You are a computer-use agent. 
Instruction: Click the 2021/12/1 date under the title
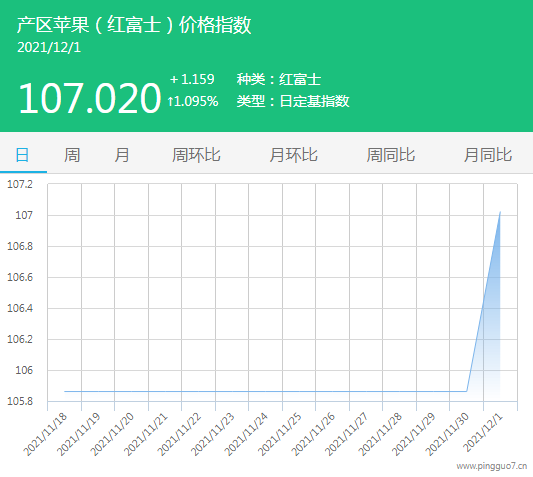click(x=49, y=47)
